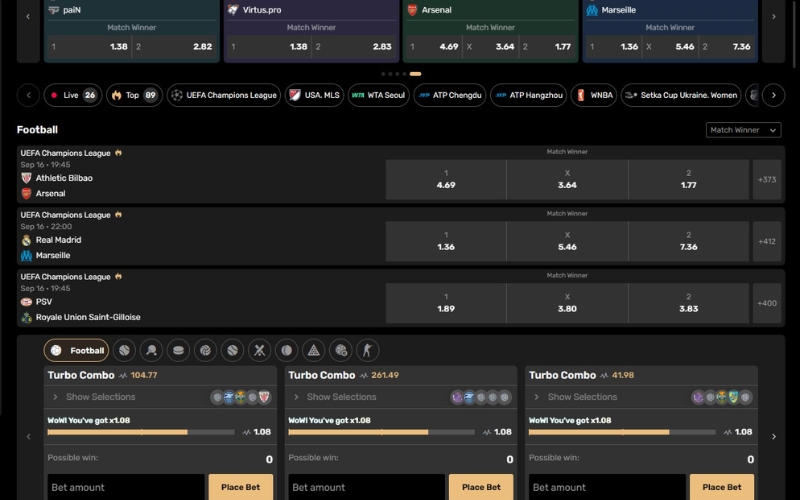Open +373 more markets for Athletic Bilbao match
The image size is (800, 500).
(767, 180)
